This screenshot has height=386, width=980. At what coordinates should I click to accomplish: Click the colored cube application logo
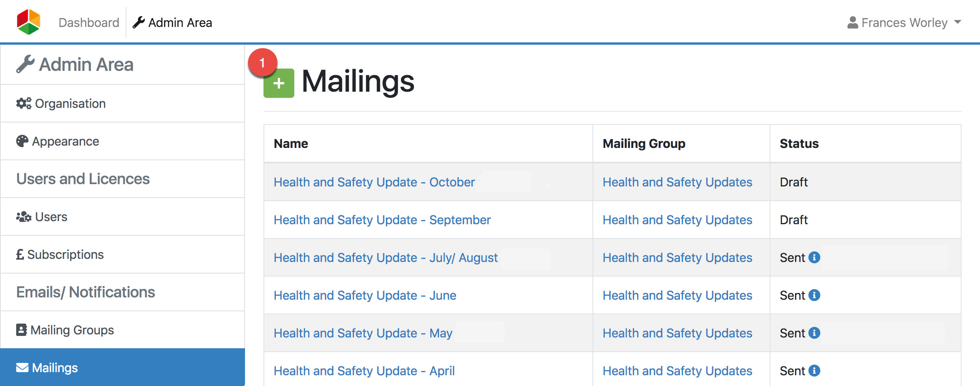(28, 21)
